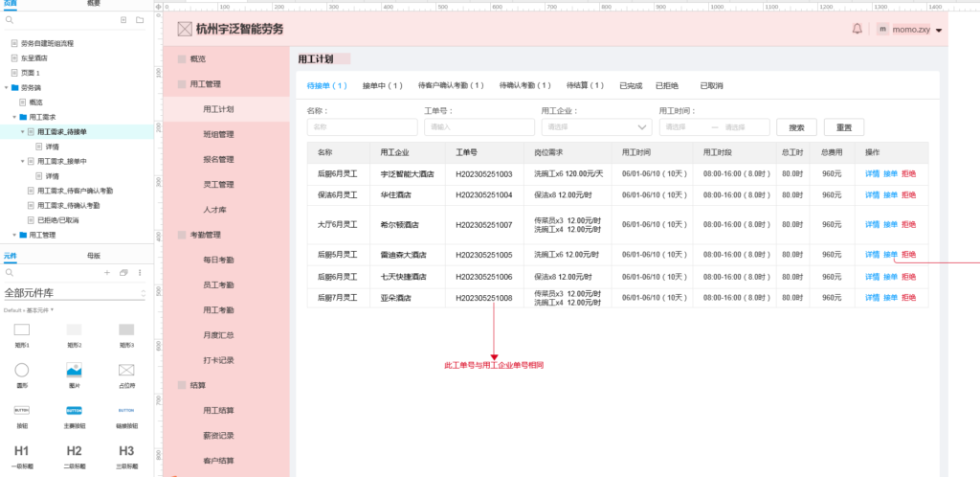Collapse the 用工需求_接单中 page node
This screenshot has width=980, height=477.
[x=22, y=161]
